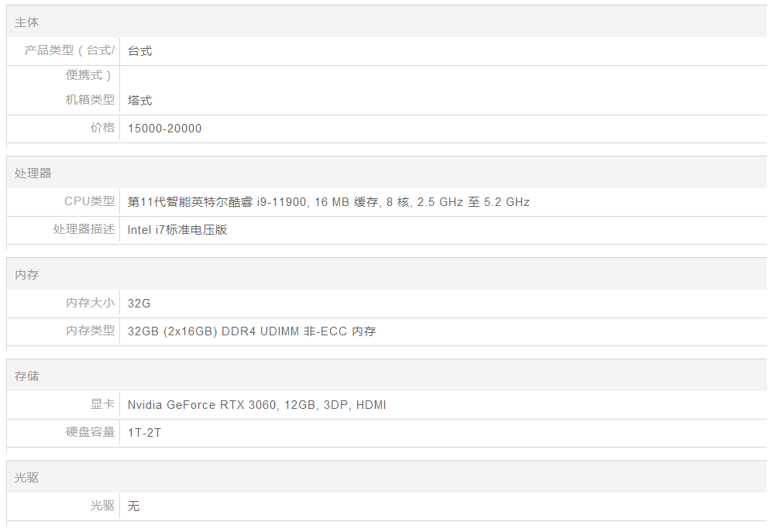Screen dimensions: 780x532
Task: Click the 主体 section header
Action: tap(26, 22)
